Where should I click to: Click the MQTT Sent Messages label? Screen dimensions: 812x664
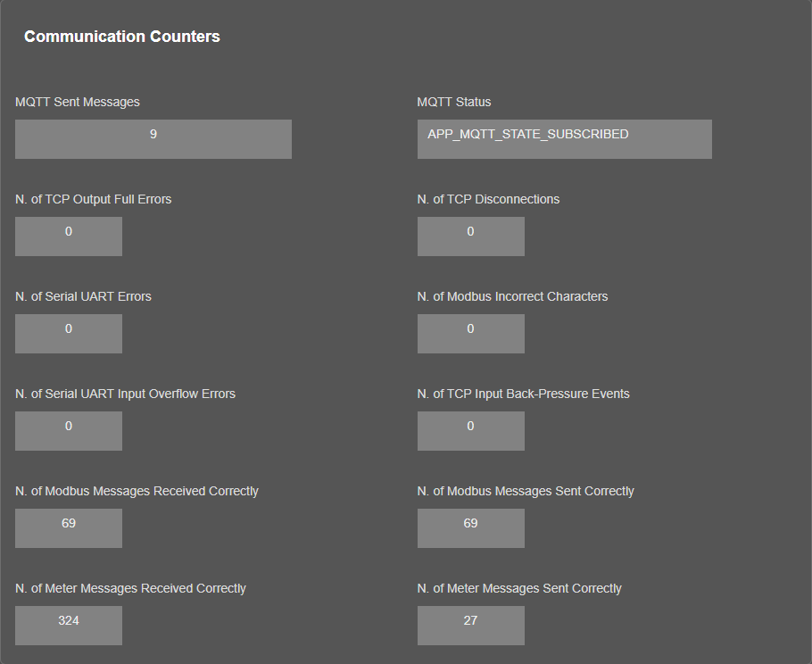(78, 102)
